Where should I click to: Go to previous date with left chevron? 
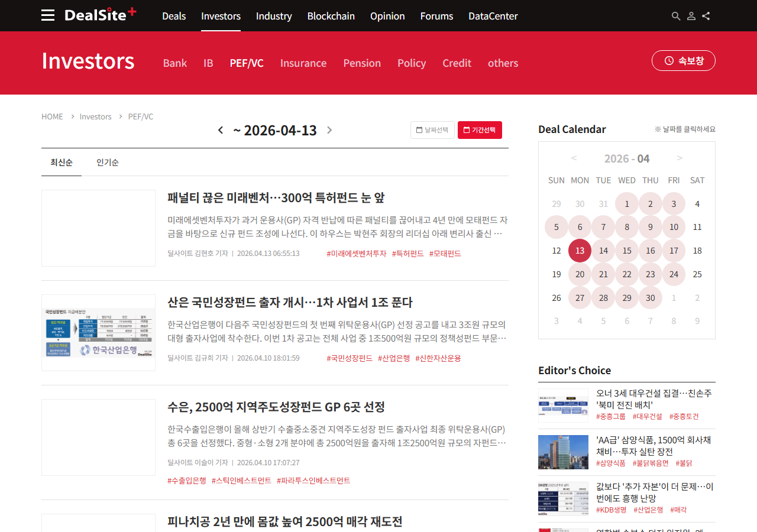tap(221, 130)
